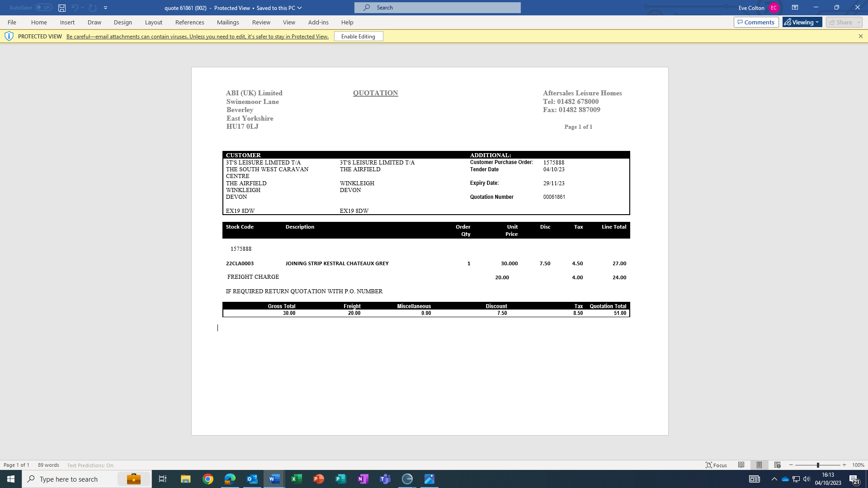Image resolution: width=868 pixels, height=488 pixels.
Task: Open the File menu
Action: [x=12, y=22]
